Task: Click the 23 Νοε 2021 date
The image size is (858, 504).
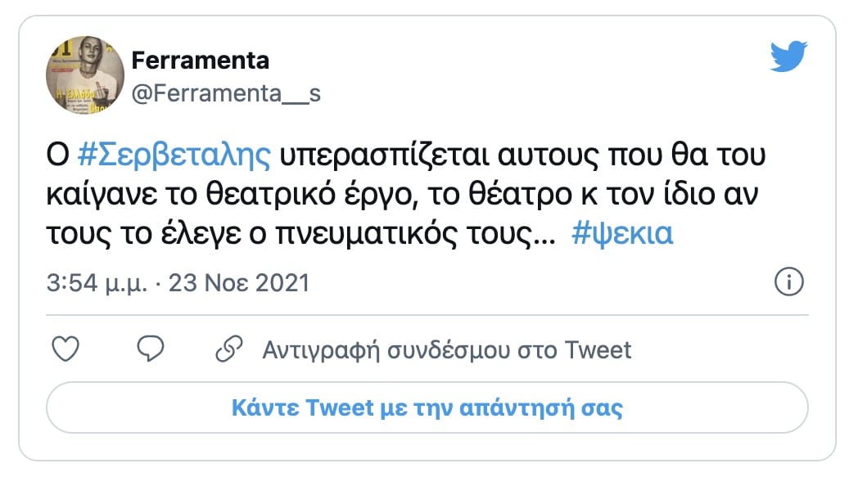Action: tap(239, 283)
